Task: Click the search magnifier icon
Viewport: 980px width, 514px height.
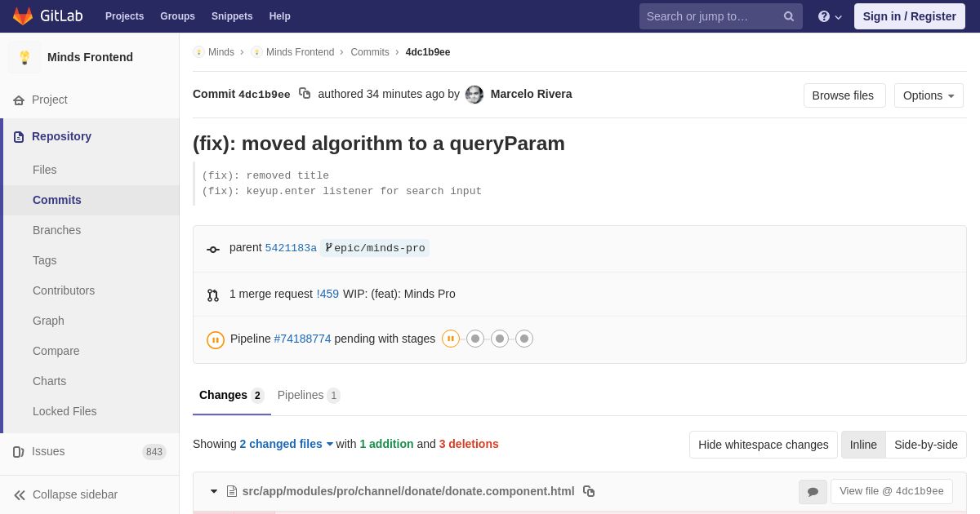Action: pos(788,16)
